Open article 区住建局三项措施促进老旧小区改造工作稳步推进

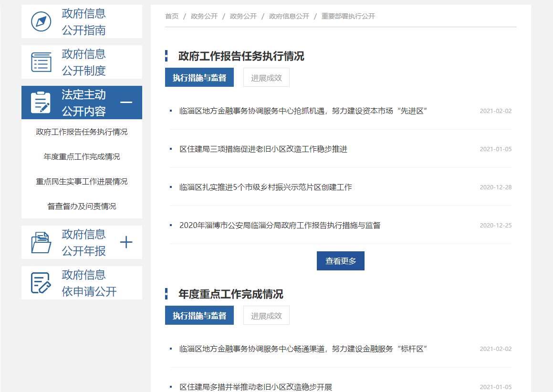(x=263, y=149)
